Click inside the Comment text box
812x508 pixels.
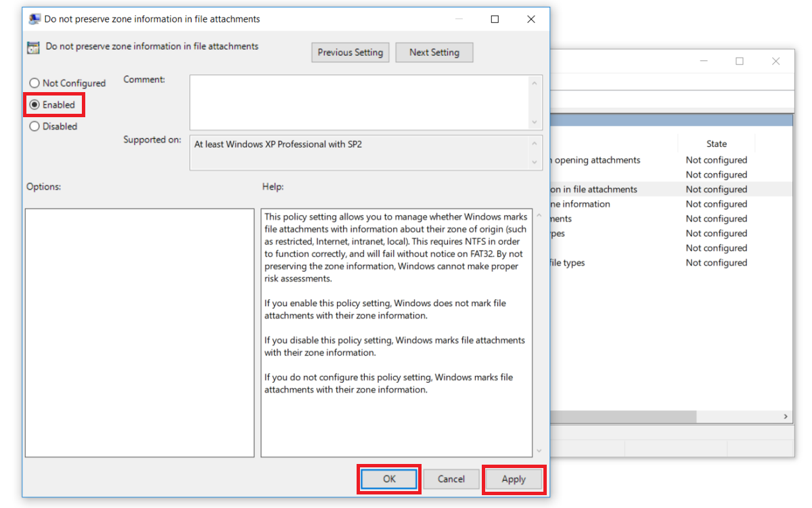click(x=360, y=102)
